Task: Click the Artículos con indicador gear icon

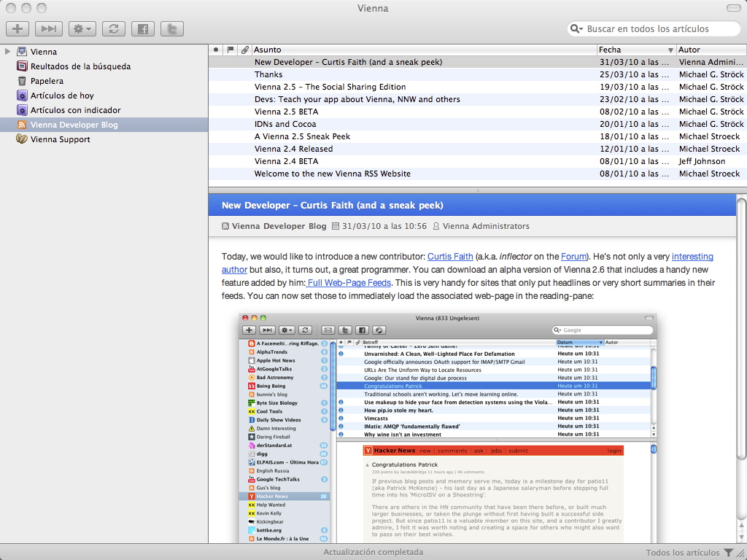Action: [22, 110]
